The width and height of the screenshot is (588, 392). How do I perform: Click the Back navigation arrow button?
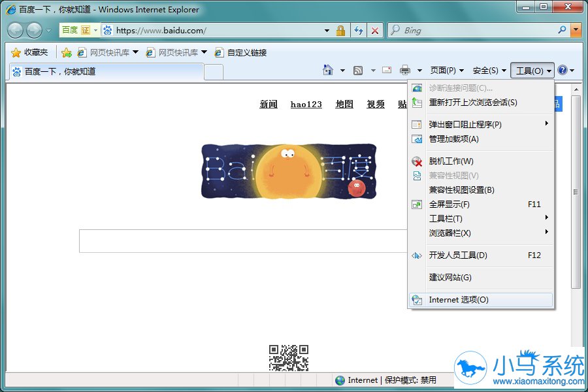point(16,31)
